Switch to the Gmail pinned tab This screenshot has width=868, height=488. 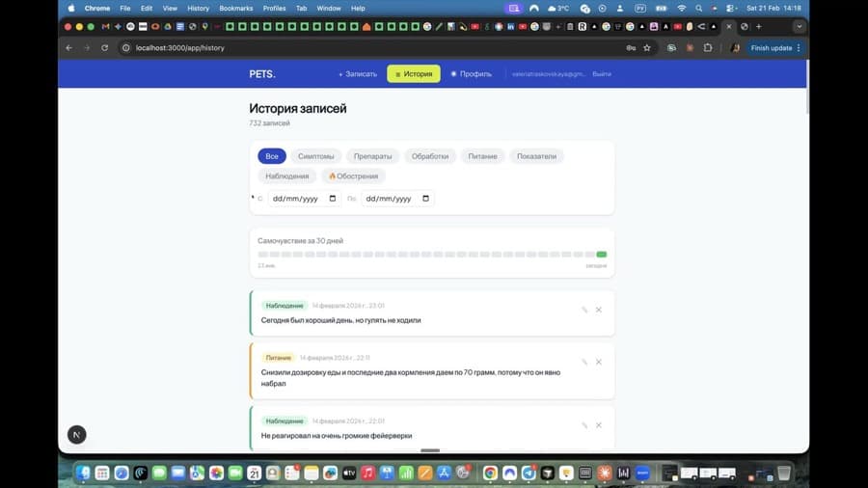[105, 27]
